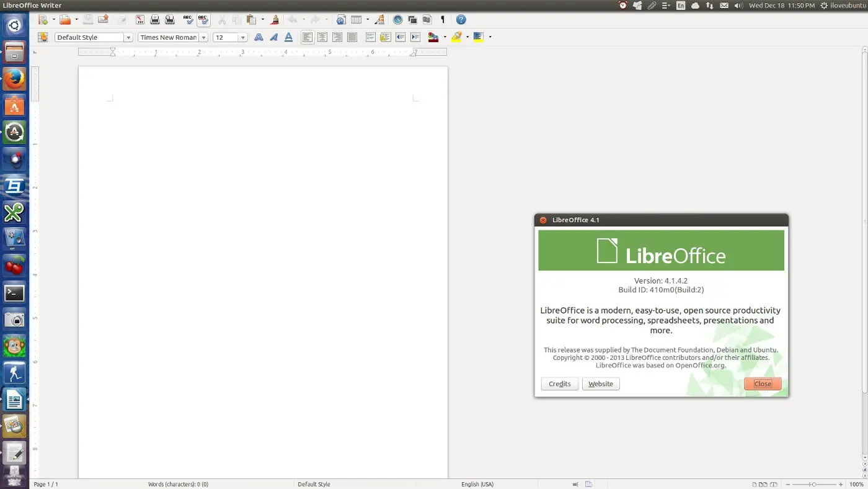The width and height of the screenshot is (868, 489).
Task: Apply the yellow Highlighting color
Action: (x=457, y=37)
